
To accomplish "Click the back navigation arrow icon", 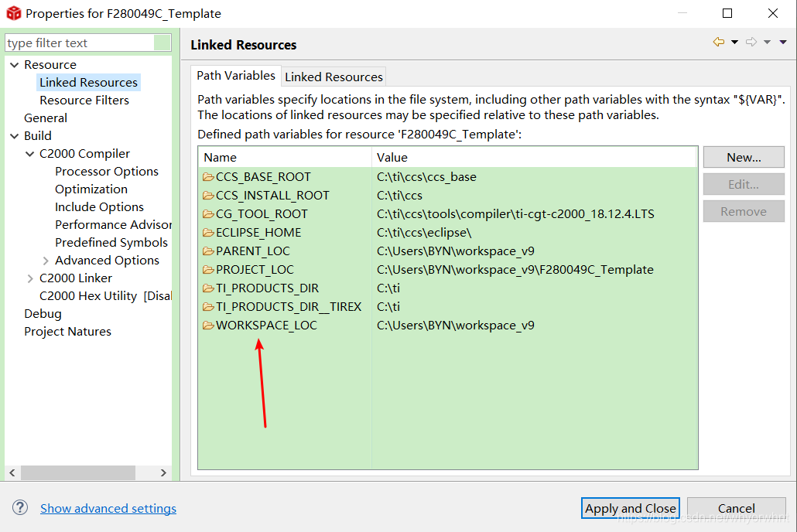I will coord(718,42).
